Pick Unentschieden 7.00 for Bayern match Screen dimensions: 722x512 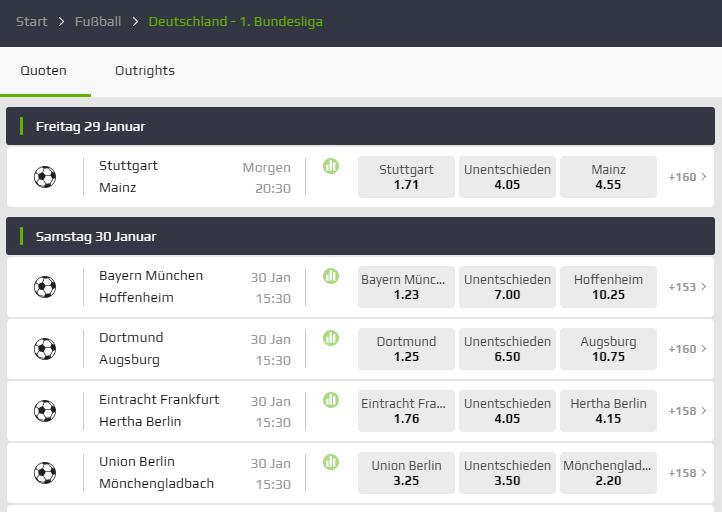point(507,287)
